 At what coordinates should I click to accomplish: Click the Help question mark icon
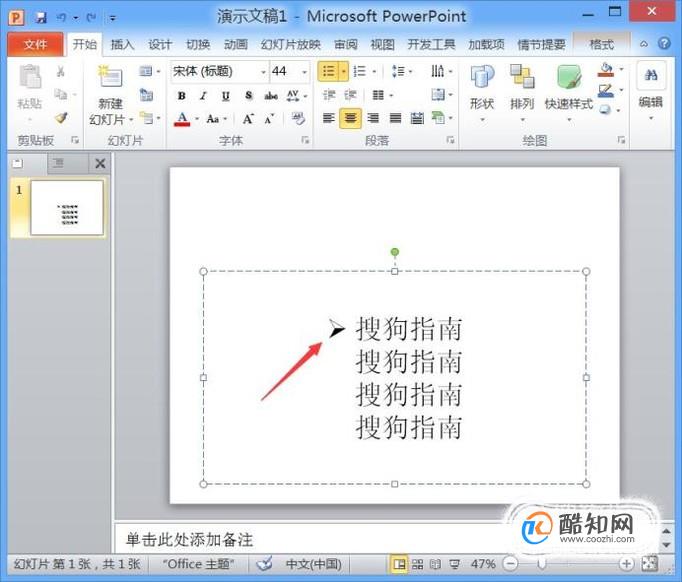pos(664,43)
